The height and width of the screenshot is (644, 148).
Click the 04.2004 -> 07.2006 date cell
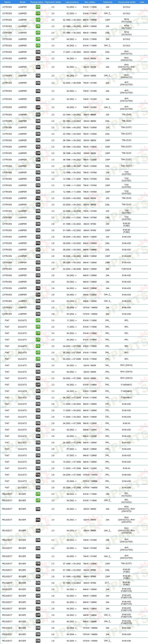[x=72, y=475]
